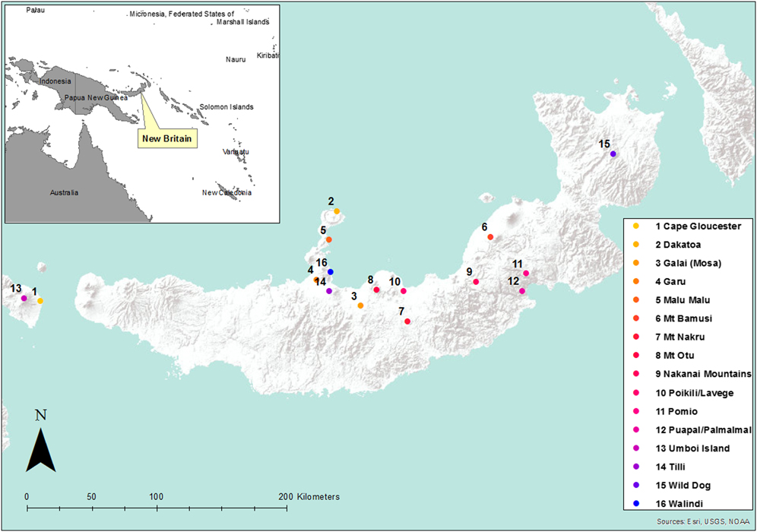Click the Solomon Islands label in inset map
Image resolution: width=757 pixels, height=532 pixels.
coord(226,107)
